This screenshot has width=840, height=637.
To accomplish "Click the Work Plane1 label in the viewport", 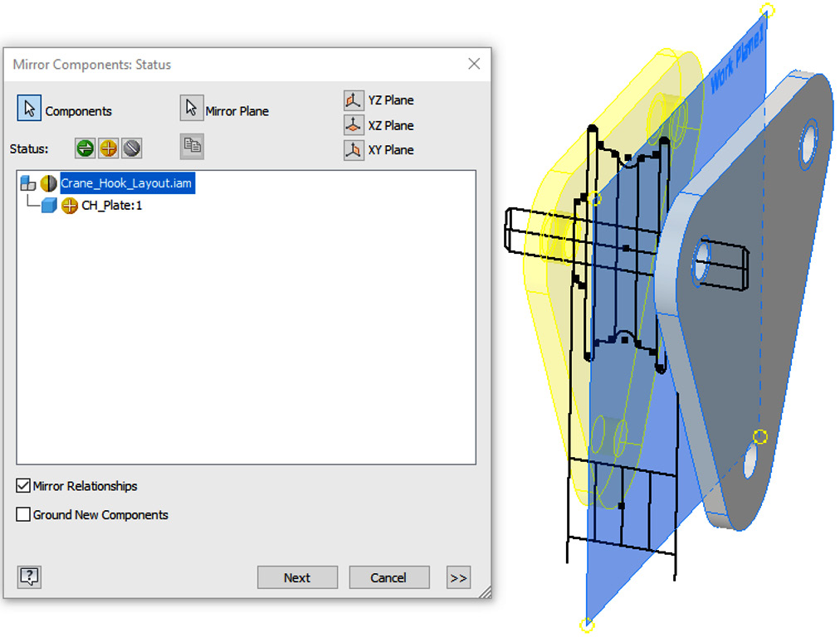I will point(737,60).
